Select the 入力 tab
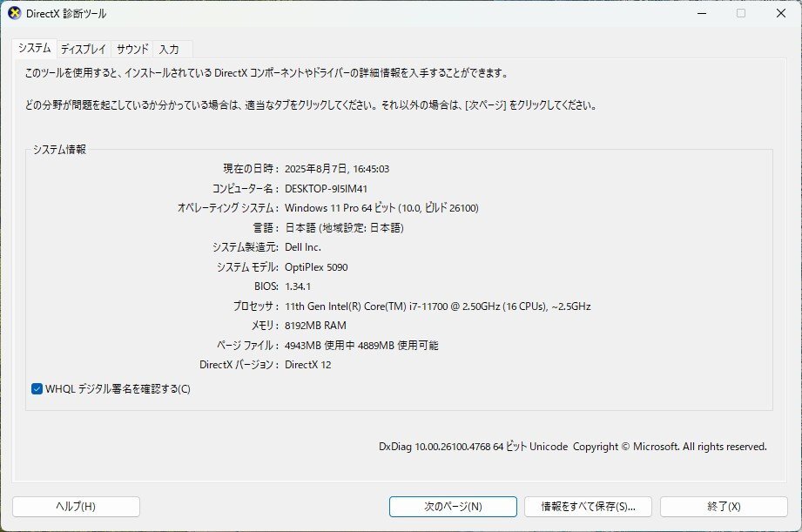 click(x=171, y=49)
